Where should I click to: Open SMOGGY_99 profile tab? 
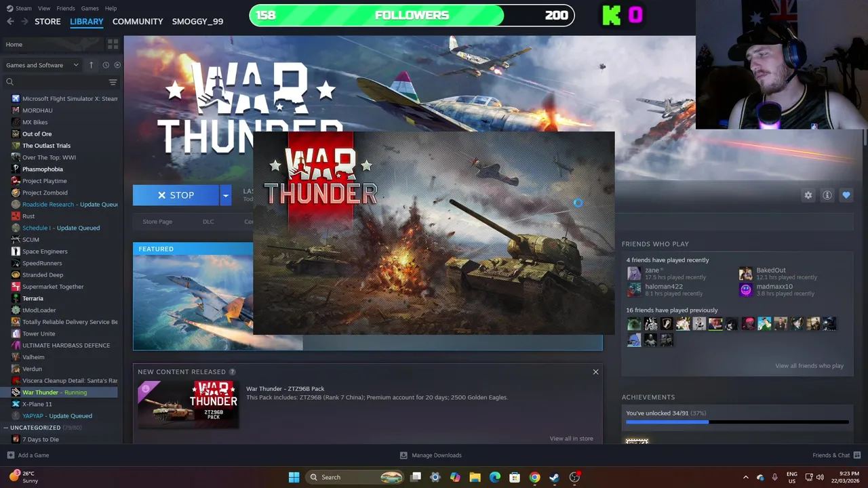[x=197, y=22]
